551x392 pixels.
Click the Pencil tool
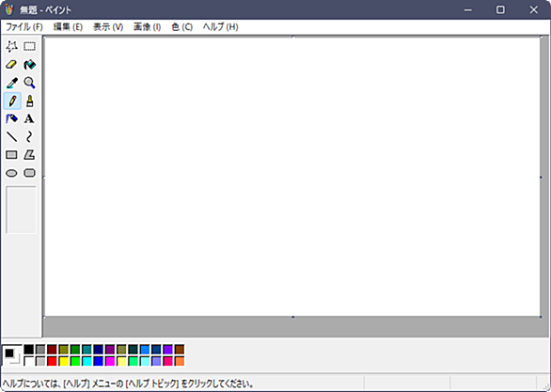coord(12,102)
